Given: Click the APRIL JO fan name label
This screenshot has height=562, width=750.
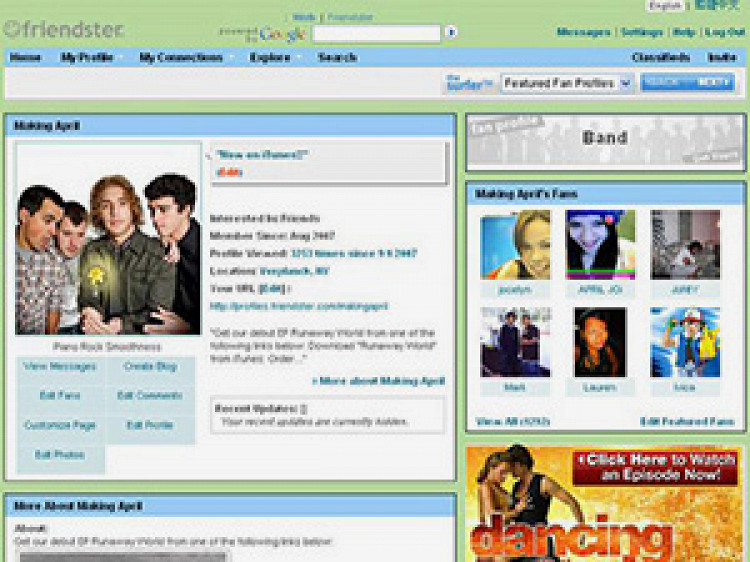Looking at the screenshot, I should coord(600,290).
